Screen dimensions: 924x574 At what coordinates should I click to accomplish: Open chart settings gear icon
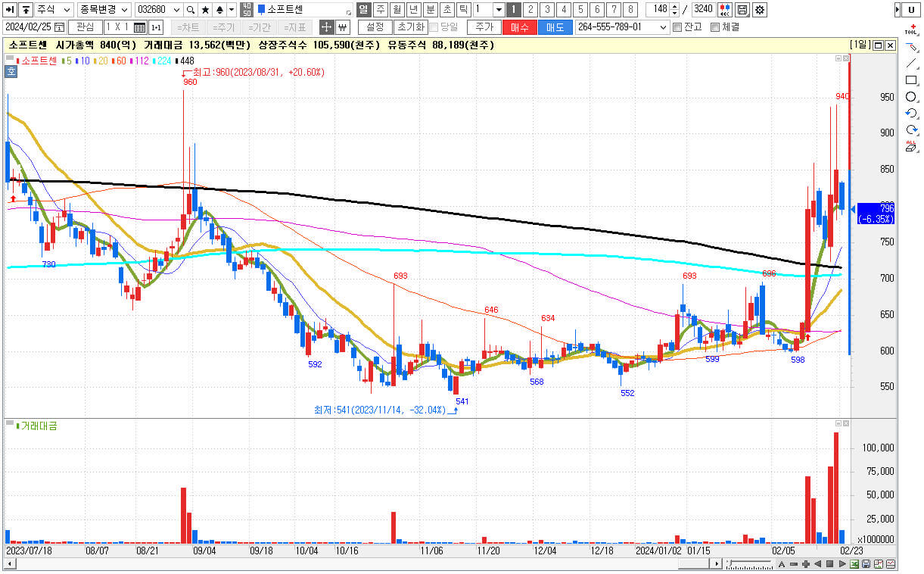(759, 10)
